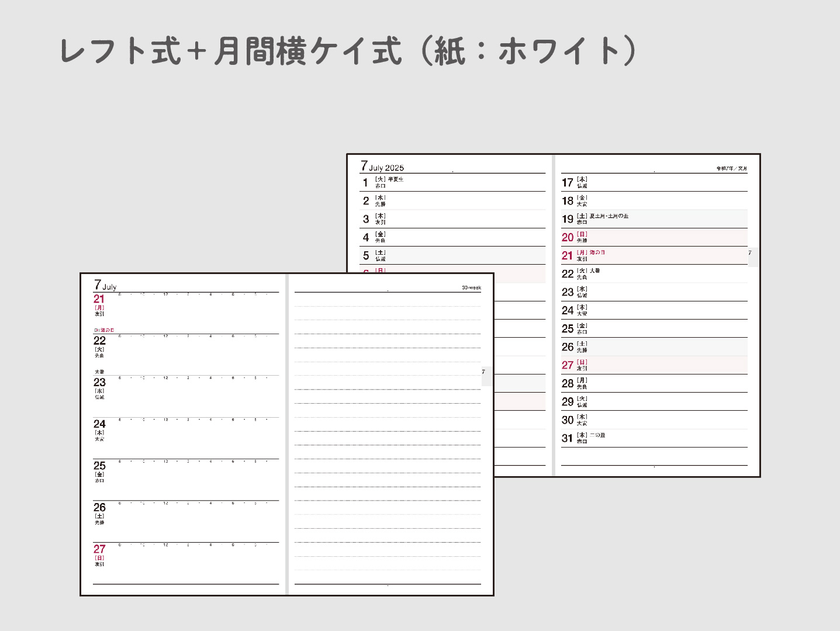Select date 3 row on the monthly page

coord(452,219)
